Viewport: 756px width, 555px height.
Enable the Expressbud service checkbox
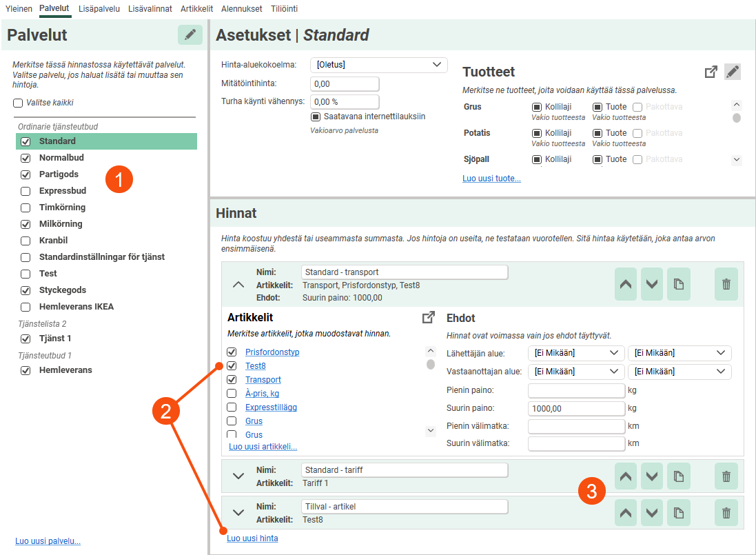[x=25, y=191]
